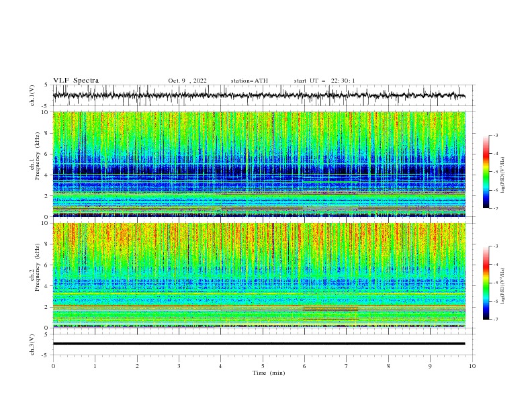Click the "-7" label on ch.2 color bar

(496, 319)
